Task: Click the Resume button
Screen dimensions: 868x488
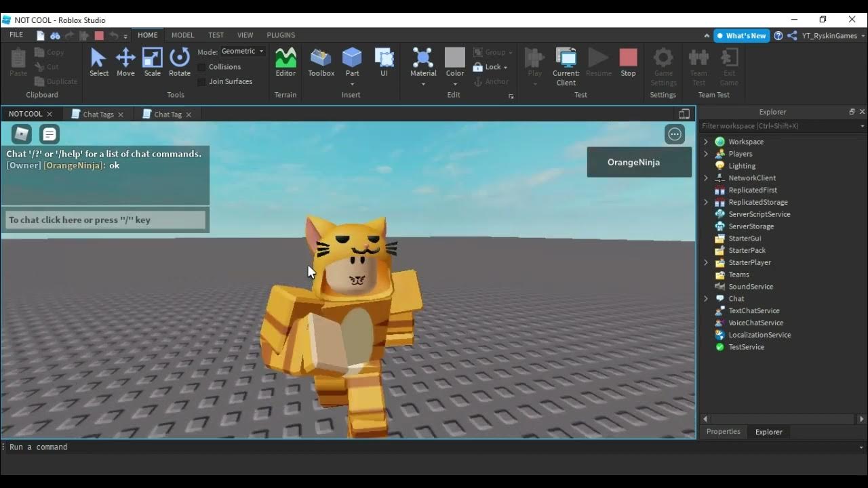Action: click(598, 62)
